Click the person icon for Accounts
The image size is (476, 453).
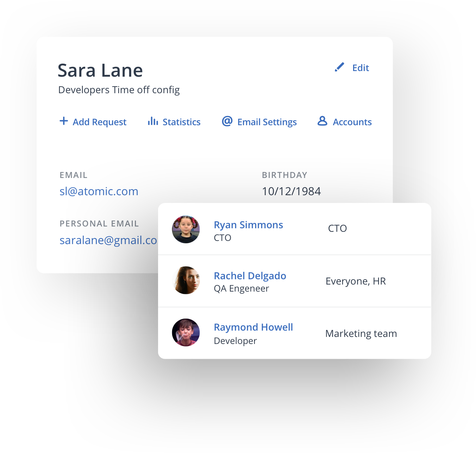click(x=322, y=121)
